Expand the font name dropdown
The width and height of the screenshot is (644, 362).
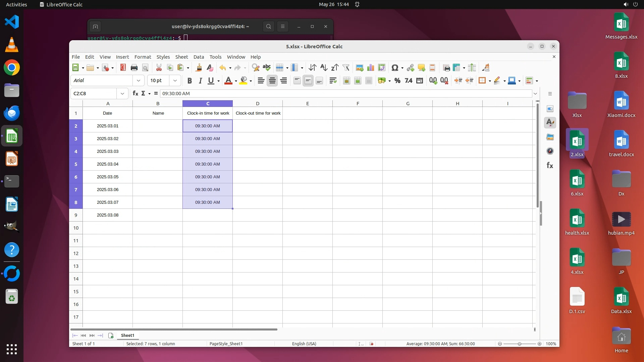(x=139, y=80)
